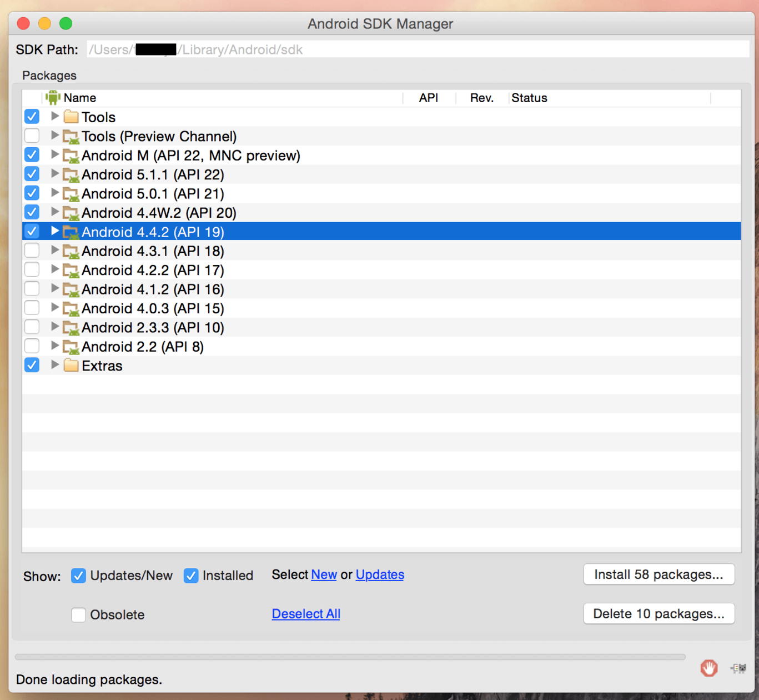Expand the Android 4.4.2 (API 19) node
Viewport: 759px width, 700px height.
point(54,231)
